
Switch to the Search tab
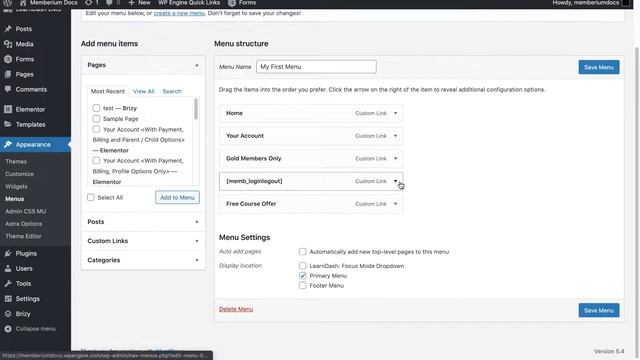172,91
